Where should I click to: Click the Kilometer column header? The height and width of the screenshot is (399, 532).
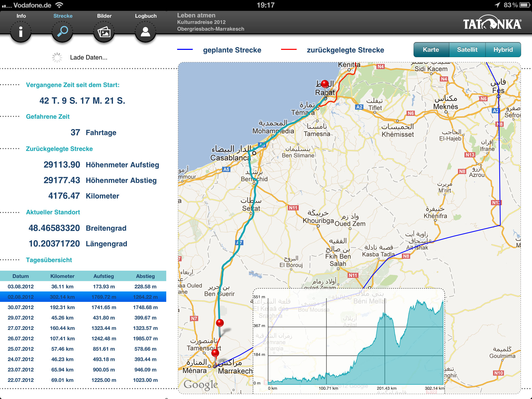[x=62, y=276]
